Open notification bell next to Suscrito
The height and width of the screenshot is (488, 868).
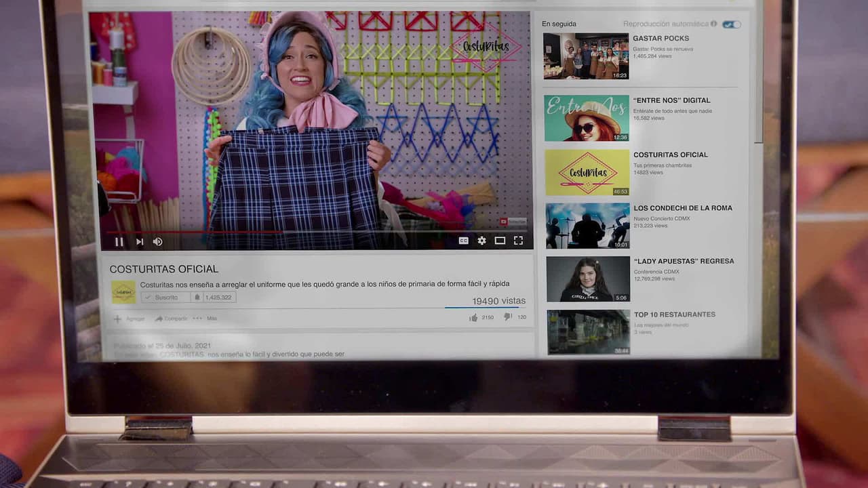coord(197,297)
